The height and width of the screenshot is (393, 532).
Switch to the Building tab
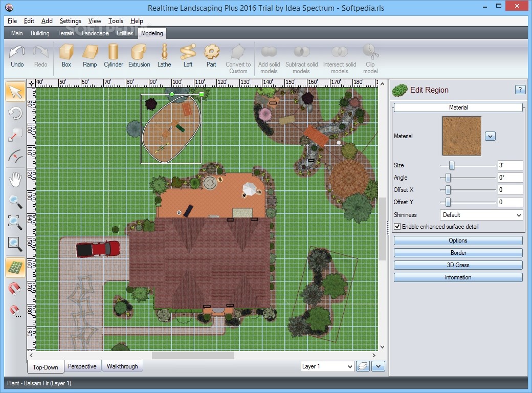coord(40,33)
